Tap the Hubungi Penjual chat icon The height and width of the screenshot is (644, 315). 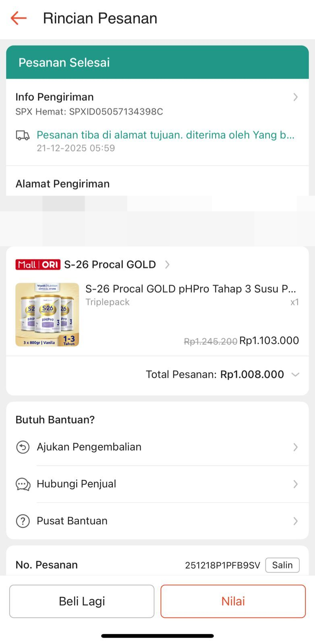23,484
